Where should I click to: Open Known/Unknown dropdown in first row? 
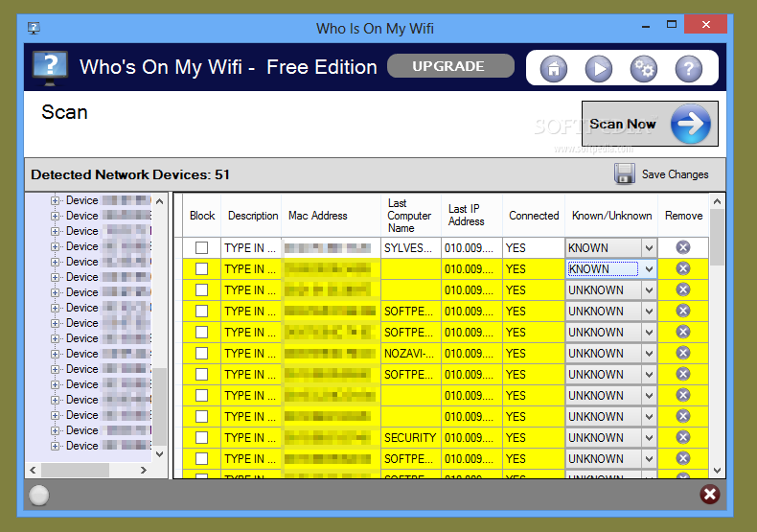click(649, 247)
